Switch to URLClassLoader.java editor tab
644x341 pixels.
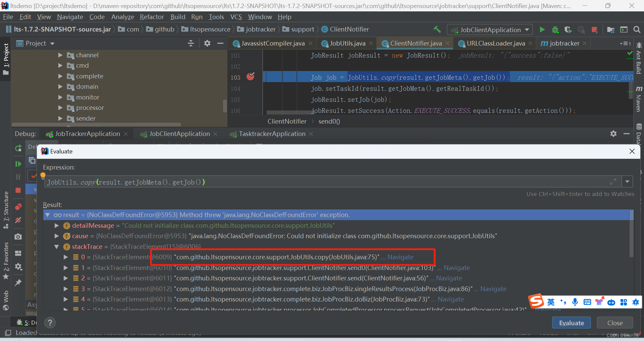pyautogui.click(x=496, y=43)
